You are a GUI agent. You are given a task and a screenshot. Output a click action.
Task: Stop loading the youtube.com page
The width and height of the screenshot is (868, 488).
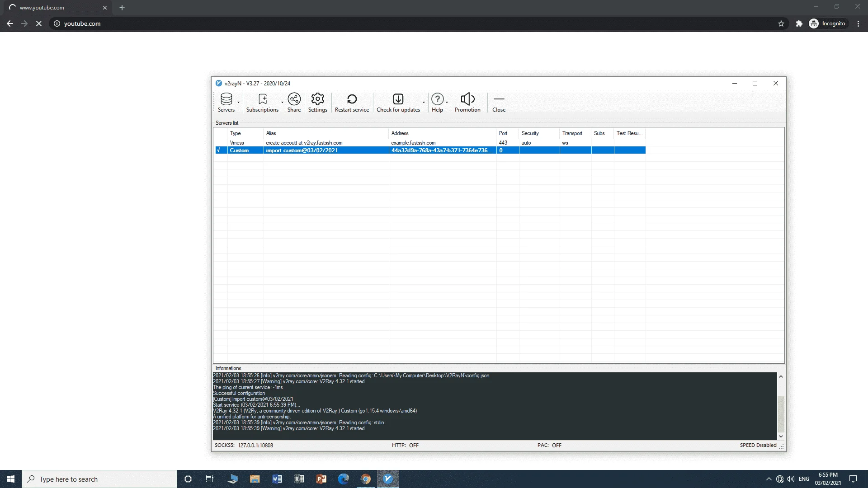(39, 23)
